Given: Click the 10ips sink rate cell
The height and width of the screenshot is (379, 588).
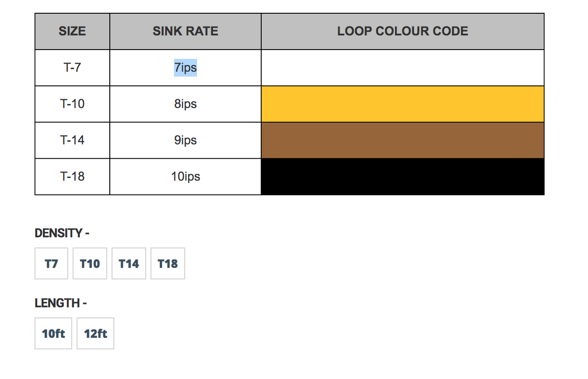Looking at the screenshot, I should tap(185, 177).
